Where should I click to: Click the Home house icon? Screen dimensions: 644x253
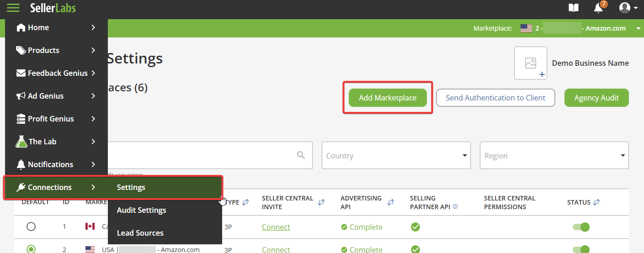(21, 27)
